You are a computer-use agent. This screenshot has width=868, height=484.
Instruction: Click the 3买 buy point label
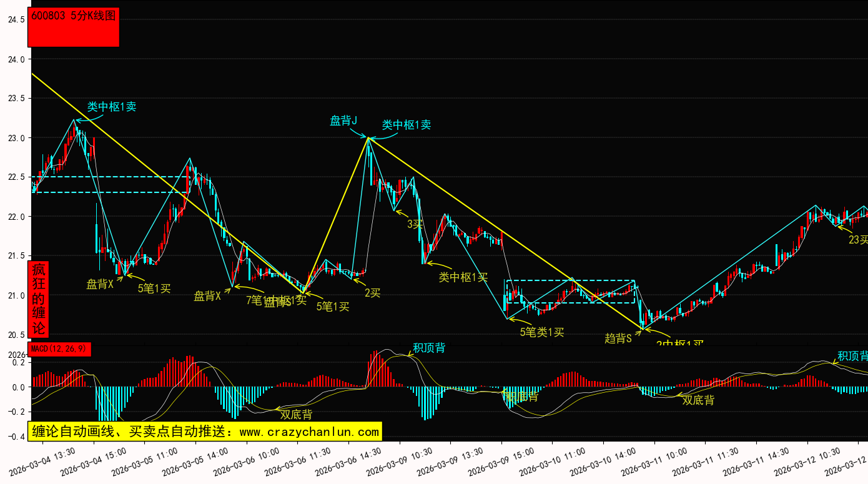click(415, 224)
